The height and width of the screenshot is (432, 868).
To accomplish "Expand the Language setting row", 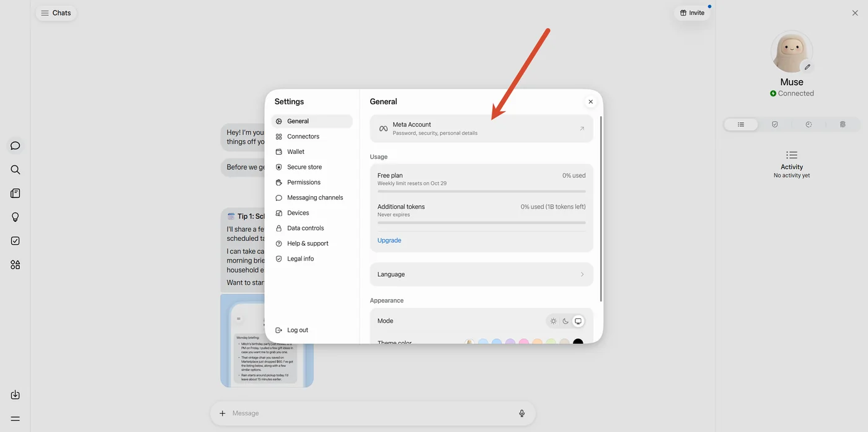I will tap(482, 274).
